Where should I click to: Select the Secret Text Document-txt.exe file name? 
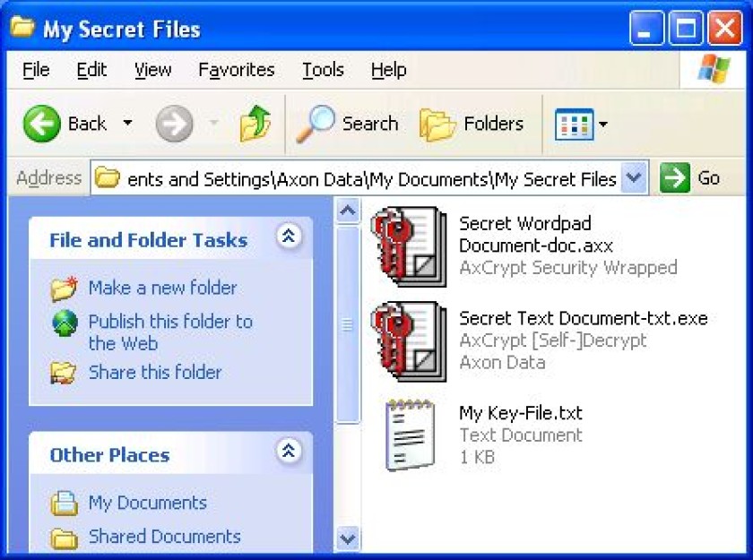(x=584, y=318)
